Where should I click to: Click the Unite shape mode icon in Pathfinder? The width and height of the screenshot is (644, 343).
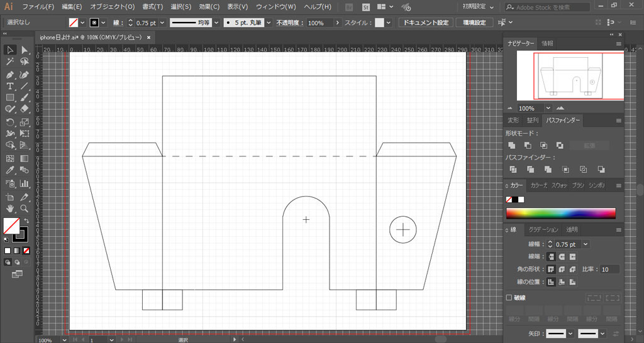[x=512, y=145]
